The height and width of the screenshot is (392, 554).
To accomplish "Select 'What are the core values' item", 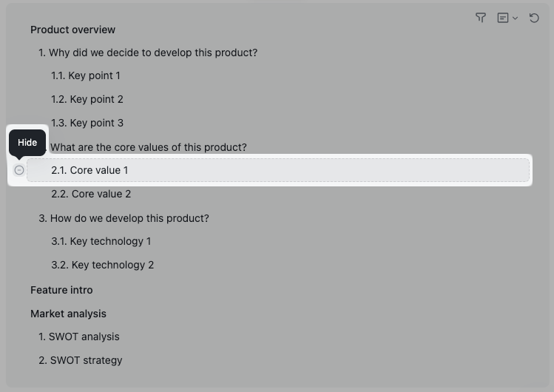I will tap(148, 147).
